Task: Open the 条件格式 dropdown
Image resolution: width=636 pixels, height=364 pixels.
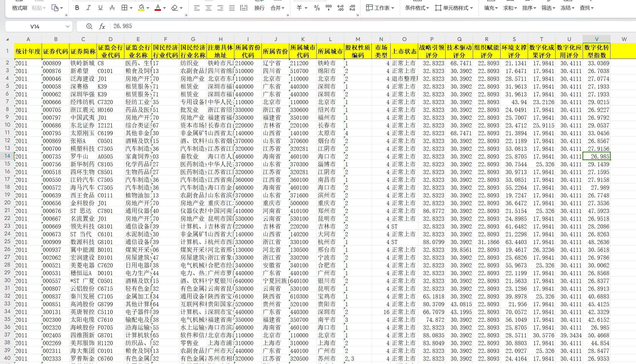Action: coord(417,8)
